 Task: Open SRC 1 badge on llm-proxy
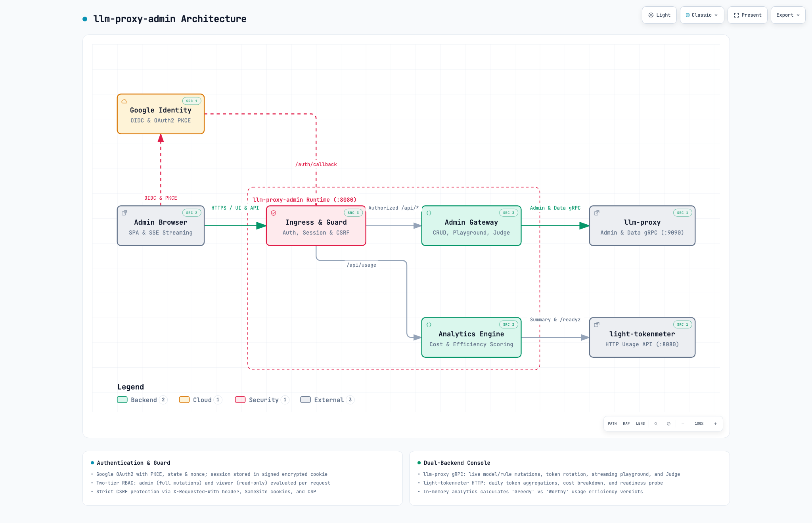682,213
